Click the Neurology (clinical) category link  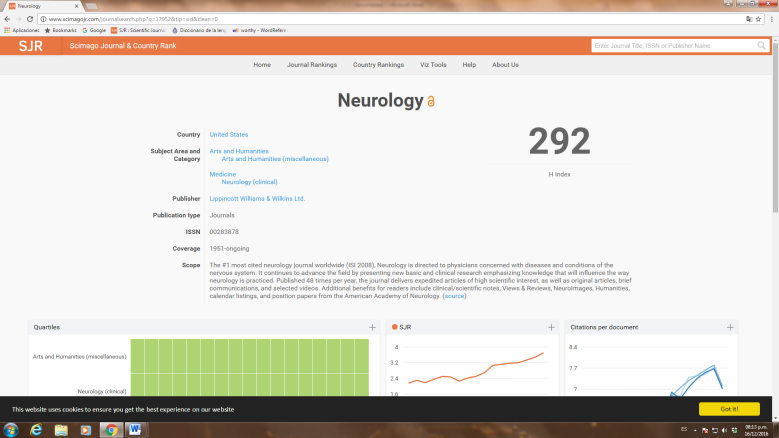(250, 182)
